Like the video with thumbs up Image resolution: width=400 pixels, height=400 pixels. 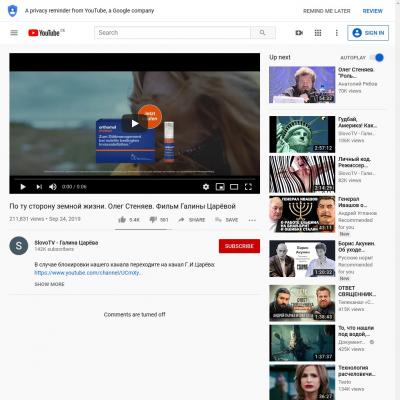click(122, 220)
